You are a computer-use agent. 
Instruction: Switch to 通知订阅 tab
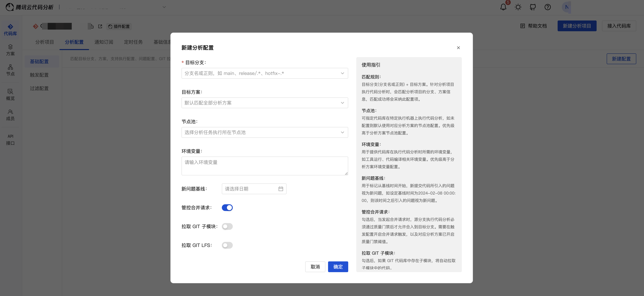coord(104,42)
